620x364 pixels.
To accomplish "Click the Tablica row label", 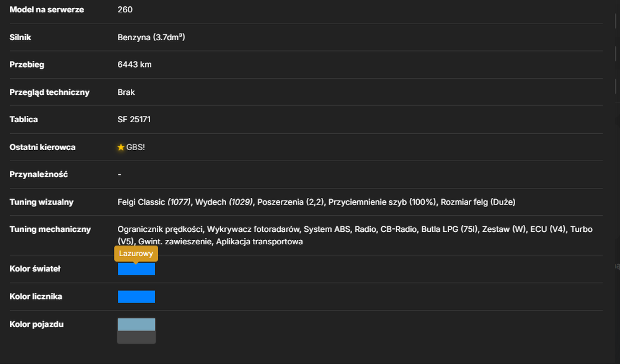I will (x=24, y=120).
